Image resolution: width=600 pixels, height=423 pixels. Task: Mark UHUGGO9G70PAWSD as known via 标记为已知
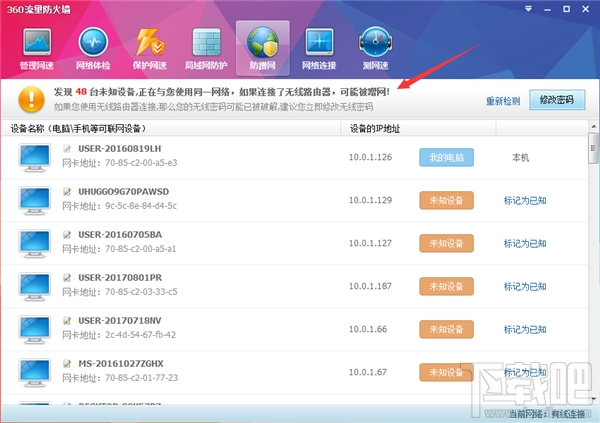click(525, 201)
